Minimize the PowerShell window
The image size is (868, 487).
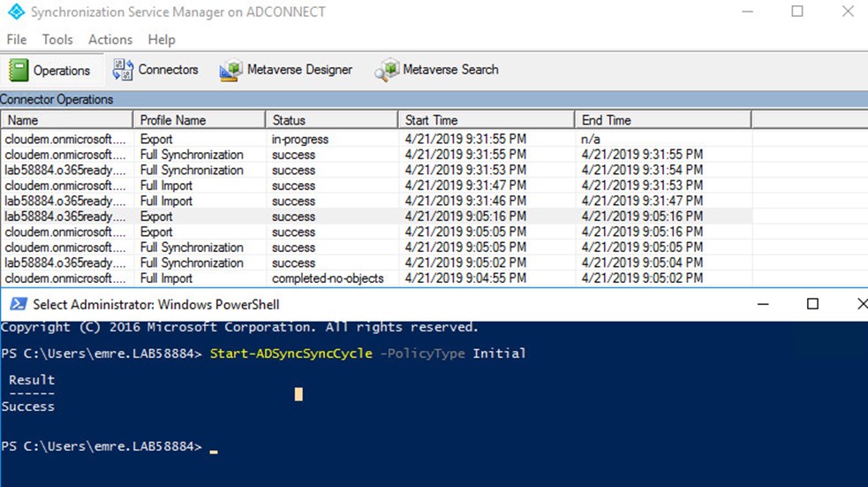click(x=763, y=304)
